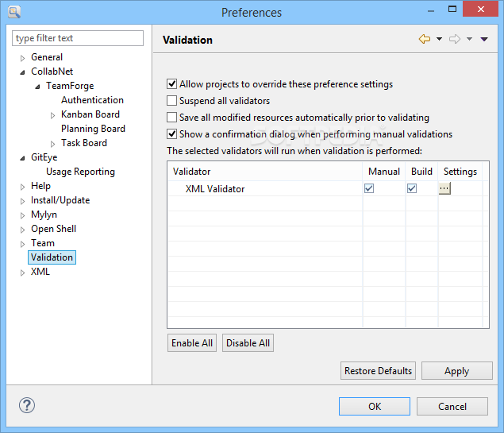Open the Validation page view menu triangle

[x=484, y=39]
